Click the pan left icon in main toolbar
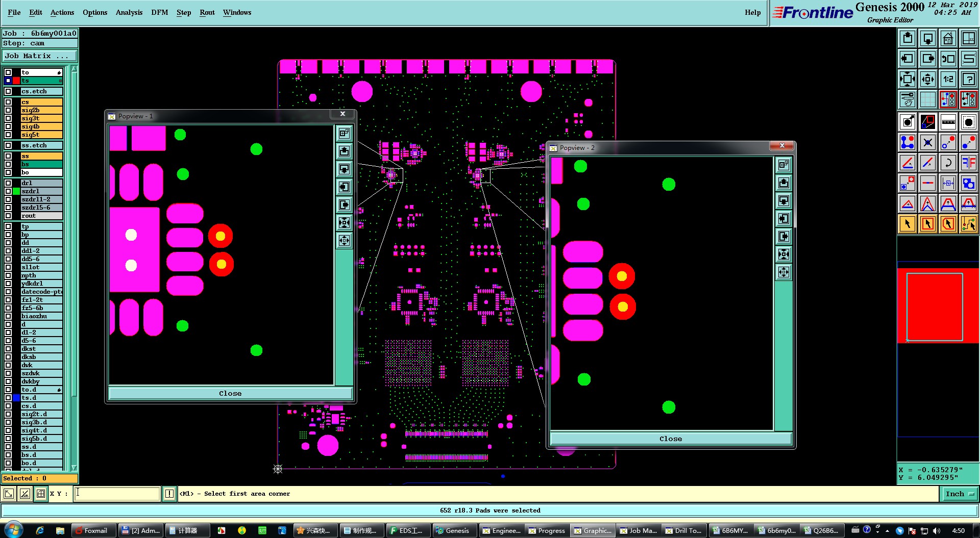Image resolution: width=980 pixels, height=538 pixels. (908, 59)
